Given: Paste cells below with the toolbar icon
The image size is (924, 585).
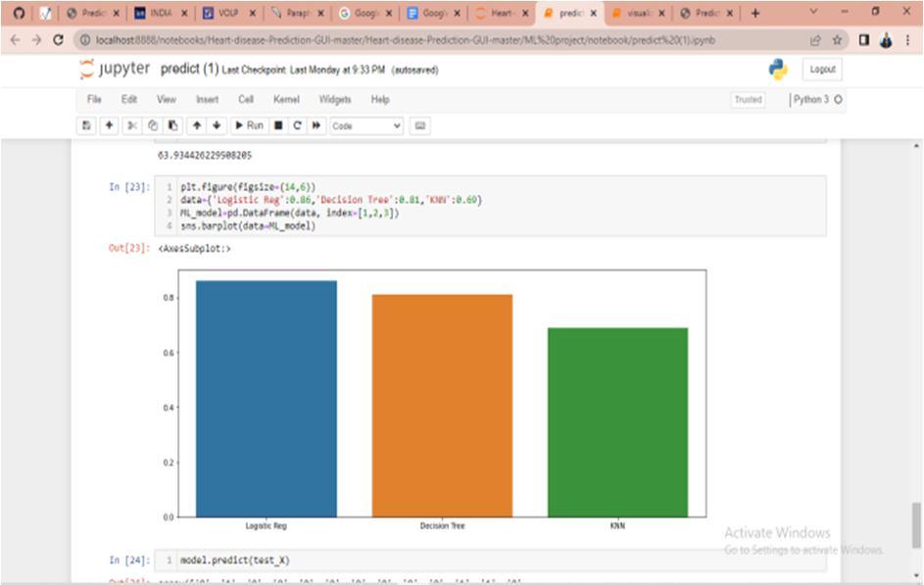Looking at the screenshot, I should coord(172,125).
